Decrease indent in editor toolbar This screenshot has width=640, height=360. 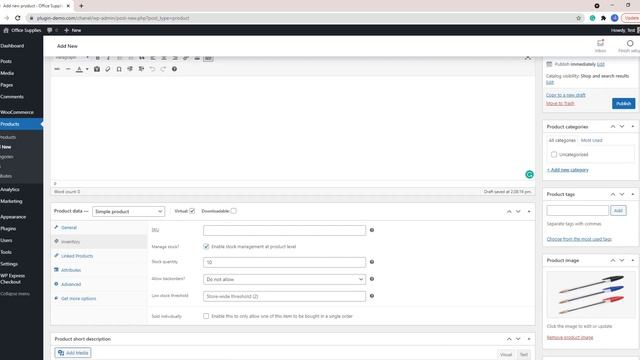130,69
